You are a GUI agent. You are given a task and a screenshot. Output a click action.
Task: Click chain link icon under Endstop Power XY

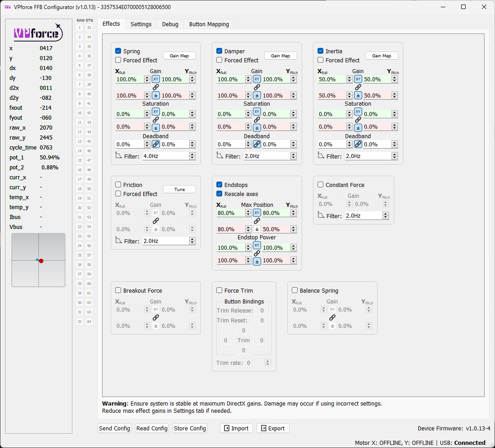[x=257, y=253]
